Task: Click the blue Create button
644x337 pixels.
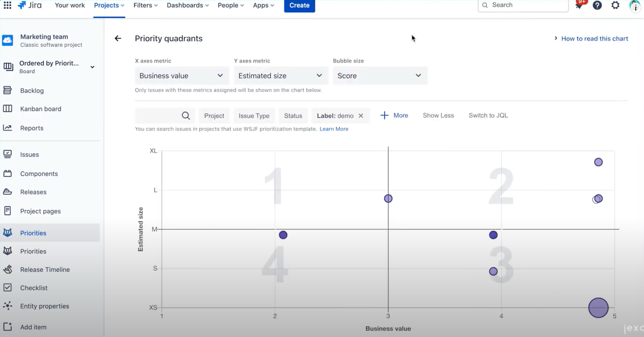Action: point(299,5)
